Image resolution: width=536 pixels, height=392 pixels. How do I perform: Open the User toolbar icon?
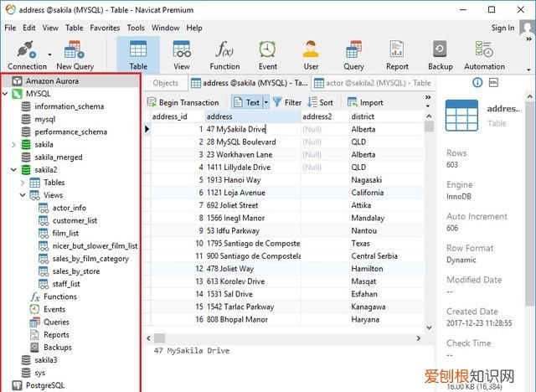(x=311, y=53)
